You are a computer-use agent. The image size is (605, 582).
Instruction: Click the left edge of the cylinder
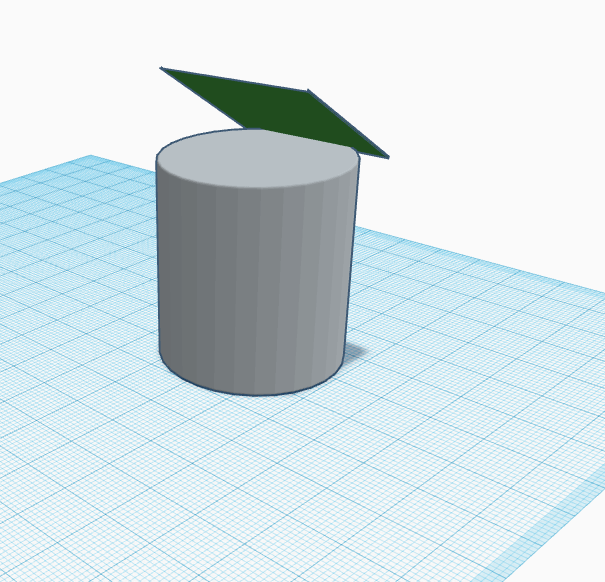pos(158,260)
